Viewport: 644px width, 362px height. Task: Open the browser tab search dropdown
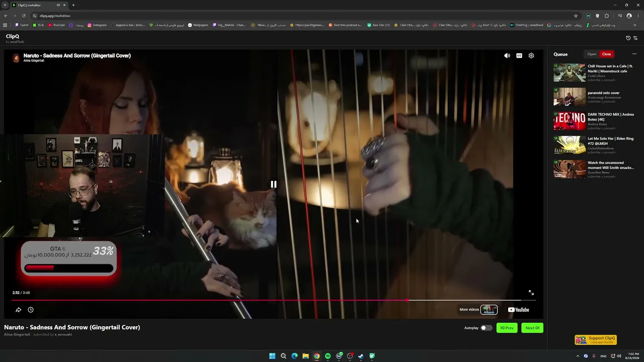point(5,5)
